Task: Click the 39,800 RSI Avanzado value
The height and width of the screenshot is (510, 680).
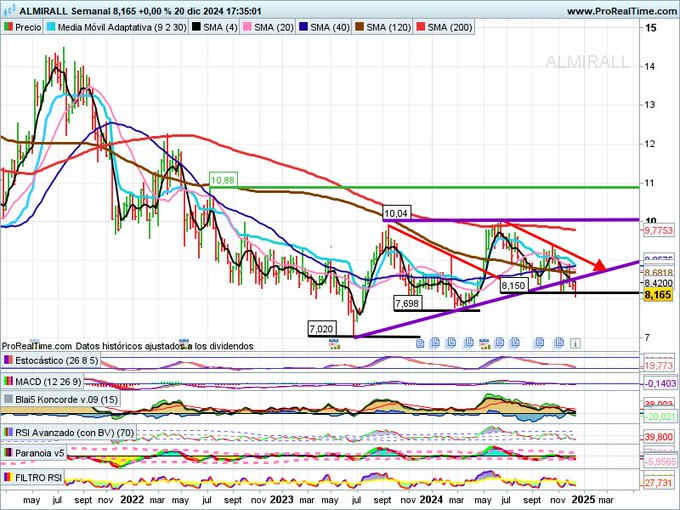Action: (x=659, y=437)
